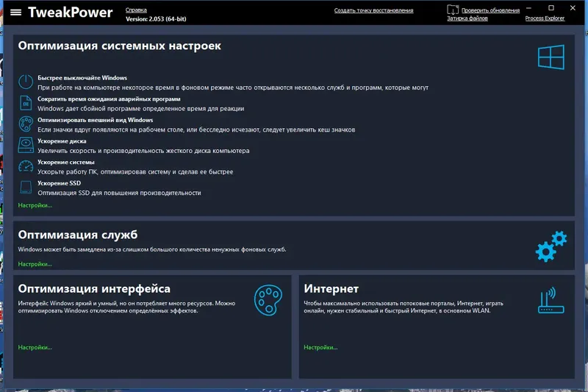Select Ускорение SSD entry
588x392 pixels.
pos(59,183)
